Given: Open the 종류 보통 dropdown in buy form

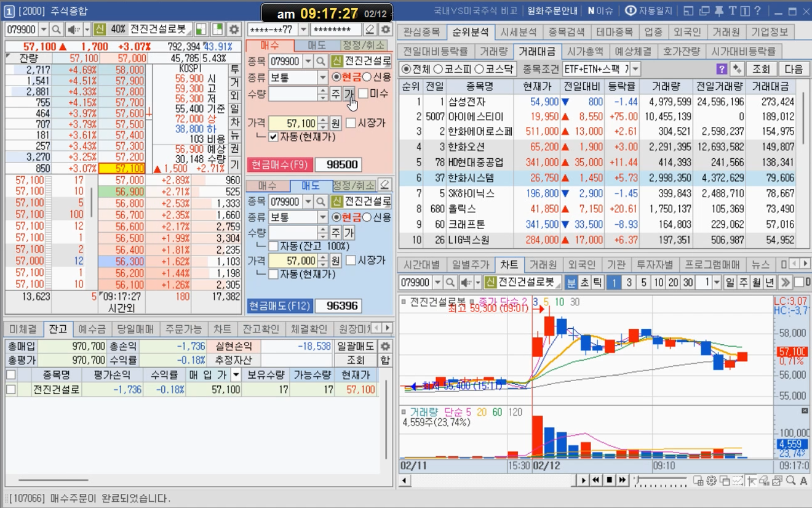Looking at the screenshot, I should [x=322, y=77].
